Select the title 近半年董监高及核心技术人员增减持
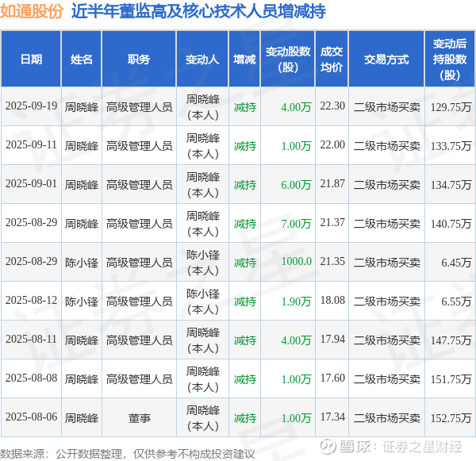476x461 pixels. click(x=198, y=11)
